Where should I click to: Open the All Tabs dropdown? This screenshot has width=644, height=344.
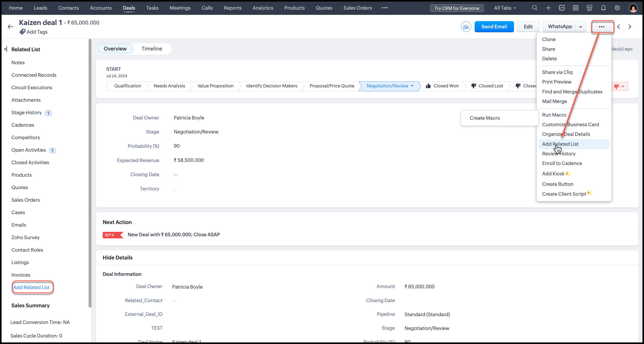point(505,8)
